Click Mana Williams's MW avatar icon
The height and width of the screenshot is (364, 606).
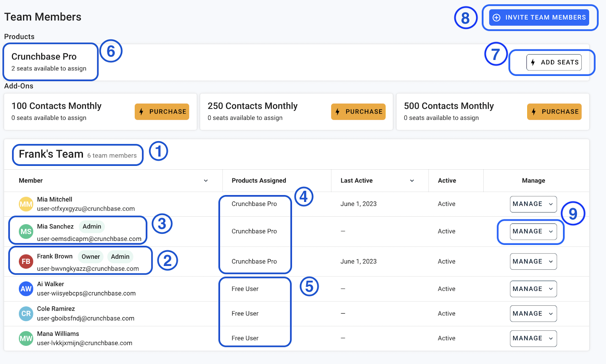[x=26, y=338]
